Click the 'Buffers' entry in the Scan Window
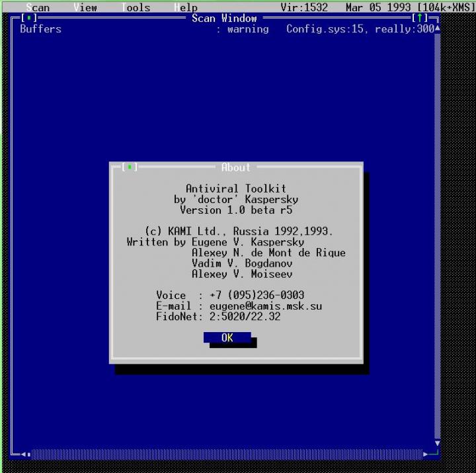The width and height of the screenshot is (476, 473). point(41,29)
